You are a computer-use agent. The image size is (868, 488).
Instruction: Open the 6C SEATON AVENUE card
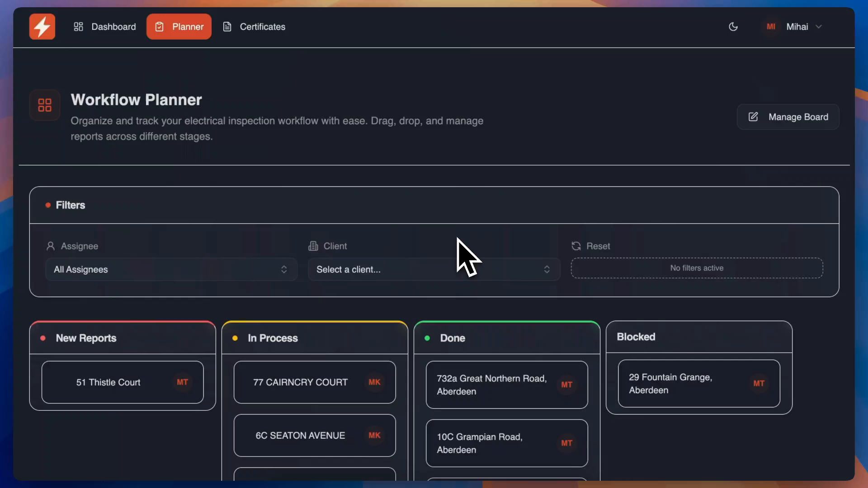point(315,436)
